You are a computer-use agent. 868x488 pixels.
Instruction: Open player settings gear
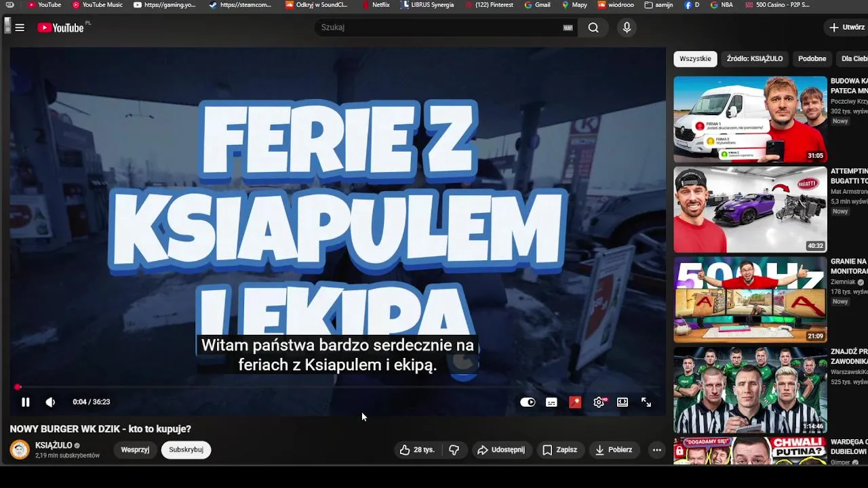[x=599, y=402]
